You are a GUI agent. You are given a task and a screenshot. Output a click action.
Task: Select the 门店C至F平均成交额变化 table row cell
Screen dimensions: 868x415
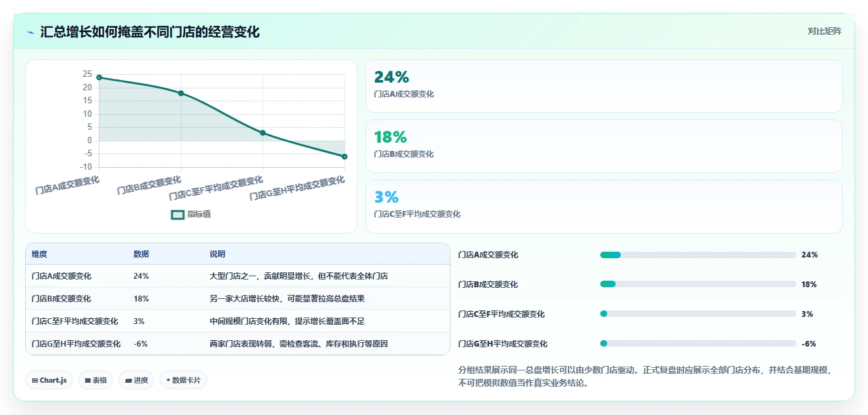[75, 321]
